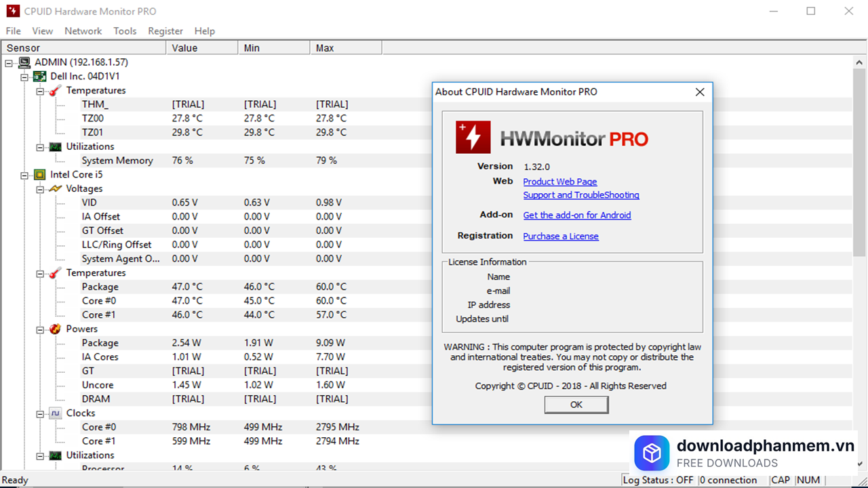Collapse the Clocks section
The width and height of the screenshot is (868, 488).
coord(39,413)
